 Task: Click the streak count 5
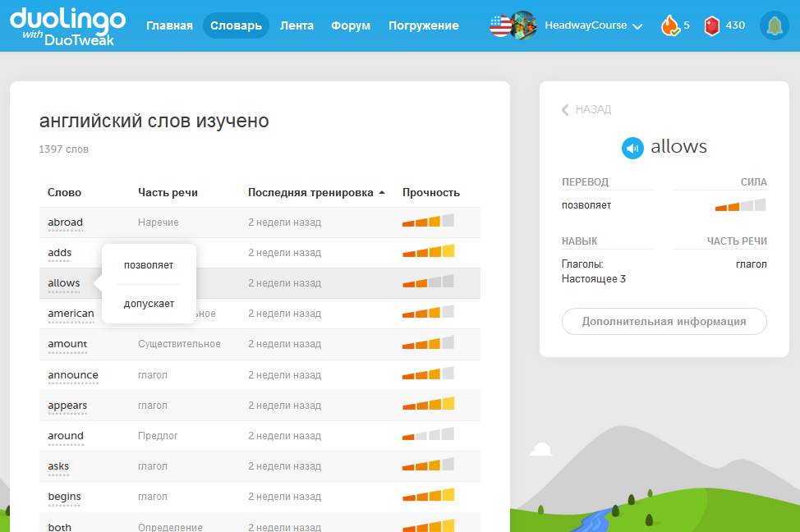(687, 25)
